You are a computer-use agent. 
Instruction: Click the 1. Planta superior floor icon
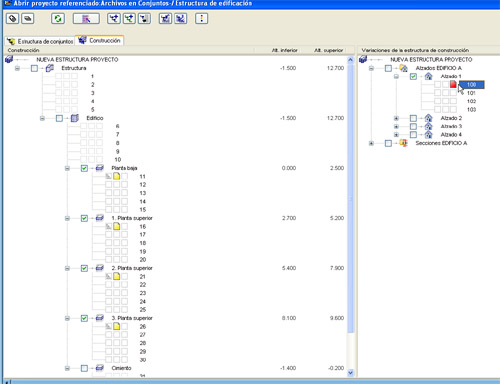click(x=100, y=218)
